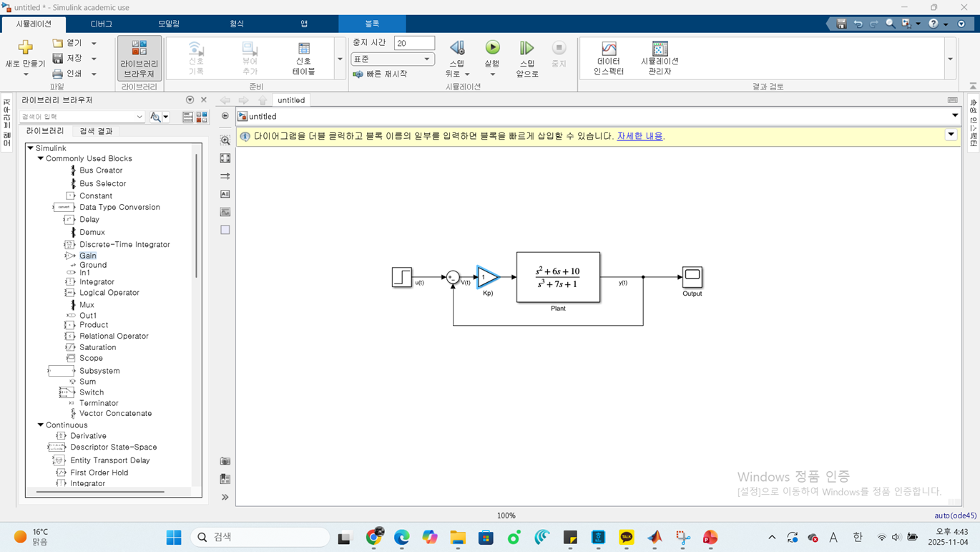Select the Gain block in library

tap(87, 256)
